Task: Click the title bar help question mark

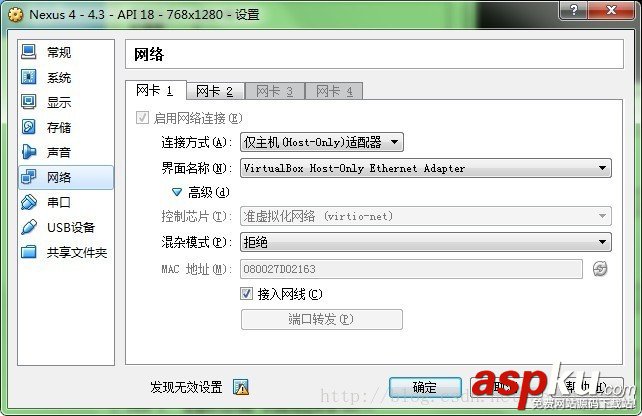Action: [574, 10]
